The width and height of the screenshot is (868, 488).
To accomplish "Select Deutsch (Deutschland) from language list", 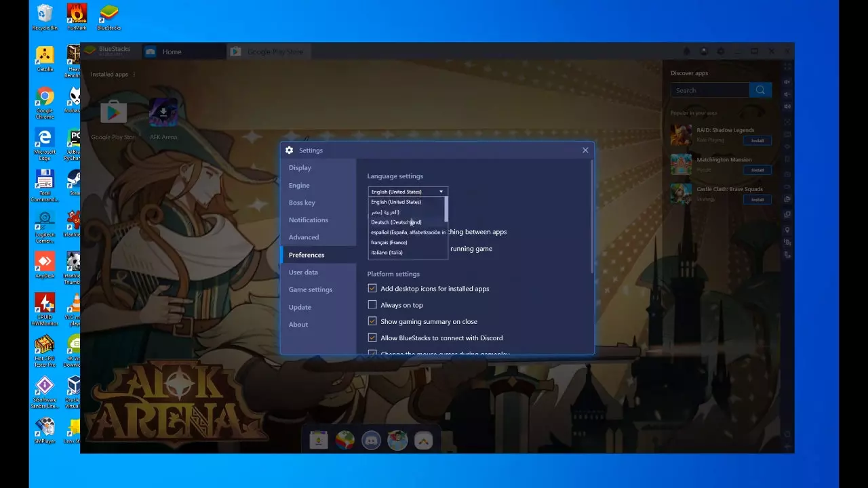I will coord(396,222).
